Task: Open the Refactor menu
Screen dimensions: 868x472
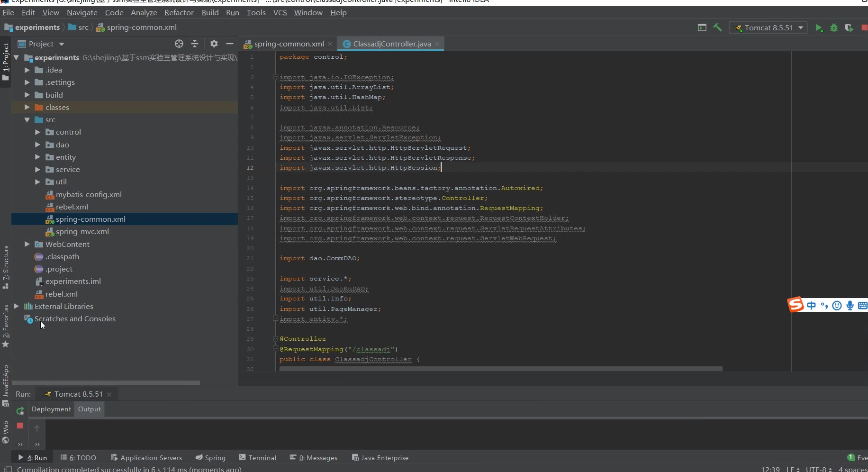Action: click(179, 13)
